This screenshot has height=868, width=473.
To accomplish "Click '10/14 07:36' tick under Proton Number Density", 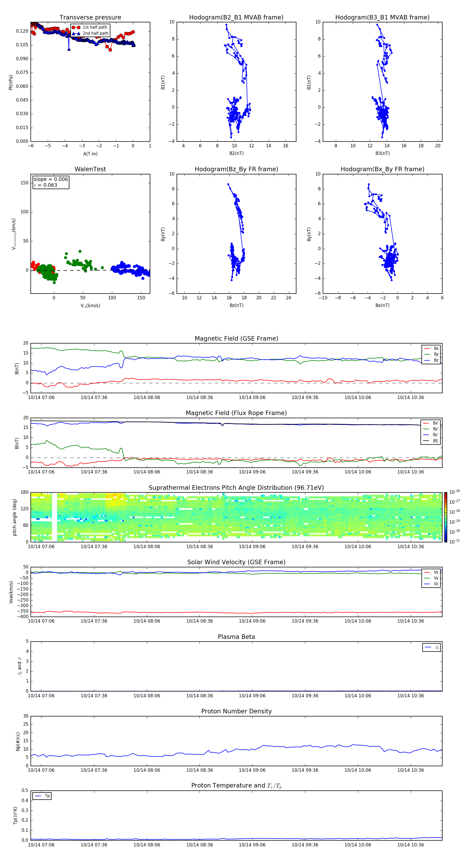I will point(94,770).
